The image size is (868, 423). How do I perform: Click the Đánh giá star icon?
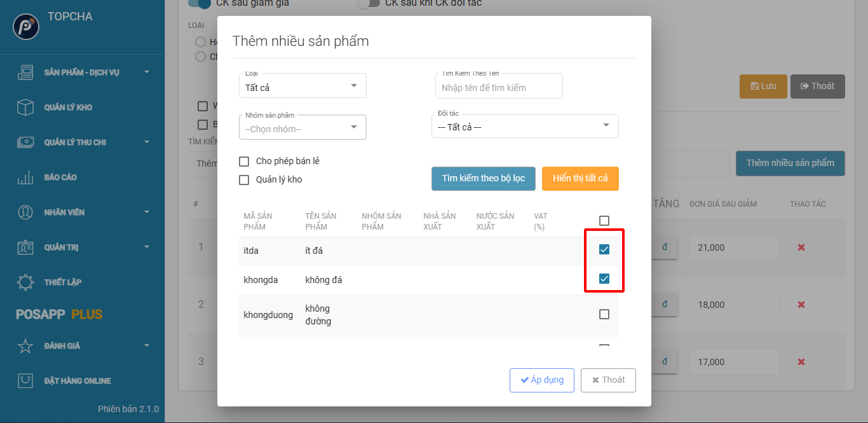(25, 346)
